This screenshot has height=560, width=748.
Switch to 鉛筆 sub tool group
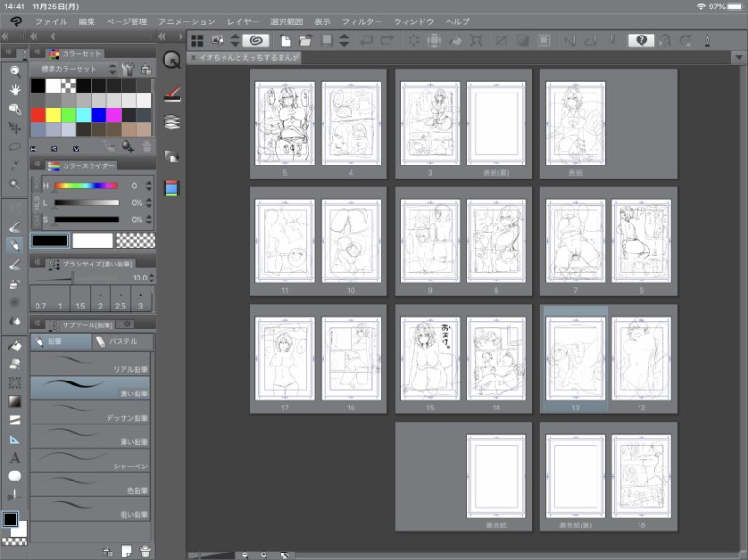coord(61,341)
